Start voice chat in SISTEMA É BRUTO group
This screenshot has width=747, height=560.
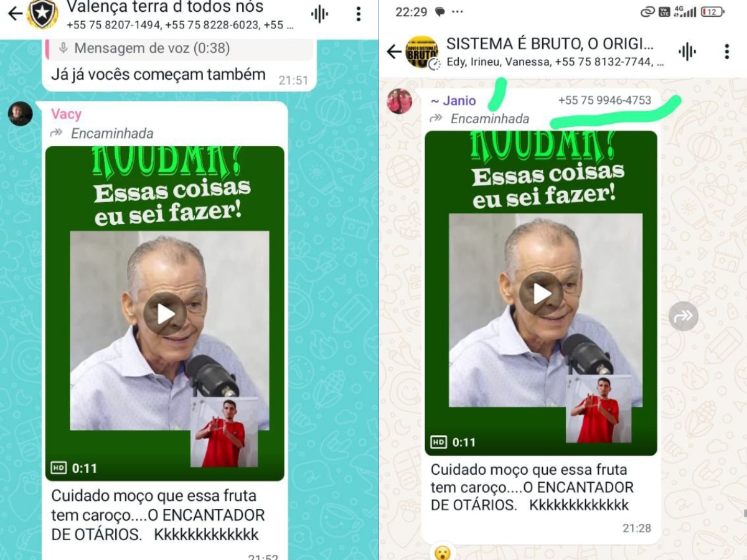coord(687,52)
